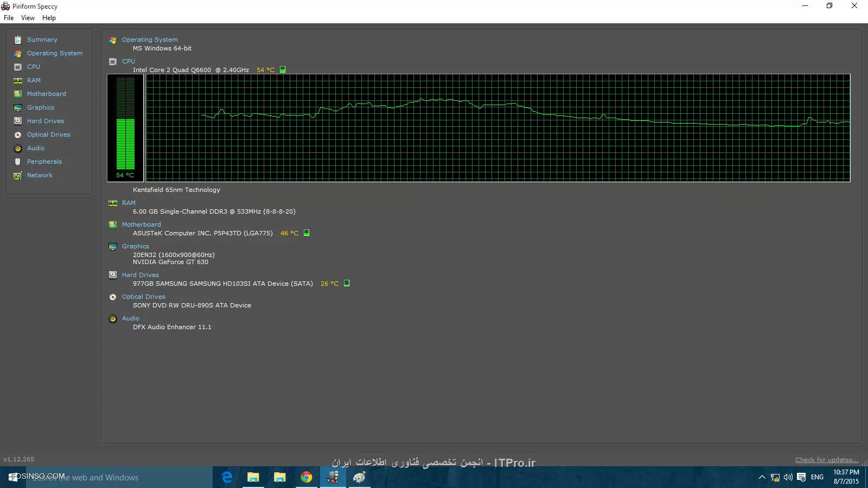Click the motherboard temperature indicator icon
The height and width of the screenshot is (488, 868).
point(307,233)
